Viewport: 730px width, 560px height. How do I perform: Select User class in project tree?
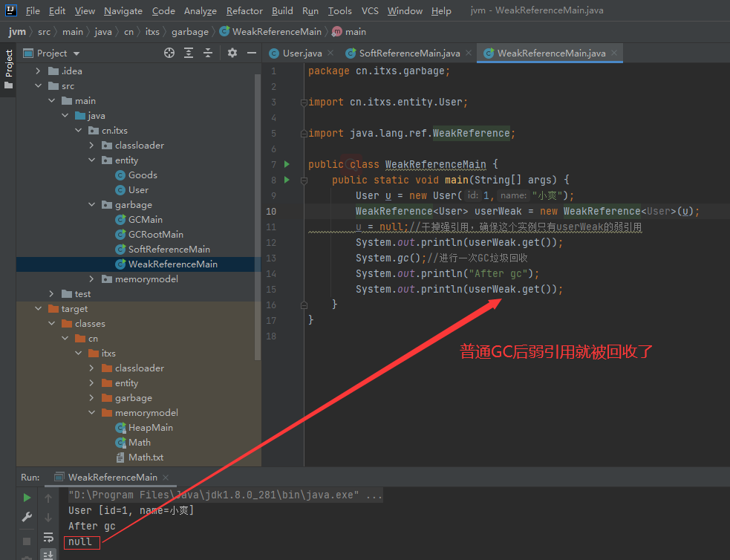click(x=138, y=190)
